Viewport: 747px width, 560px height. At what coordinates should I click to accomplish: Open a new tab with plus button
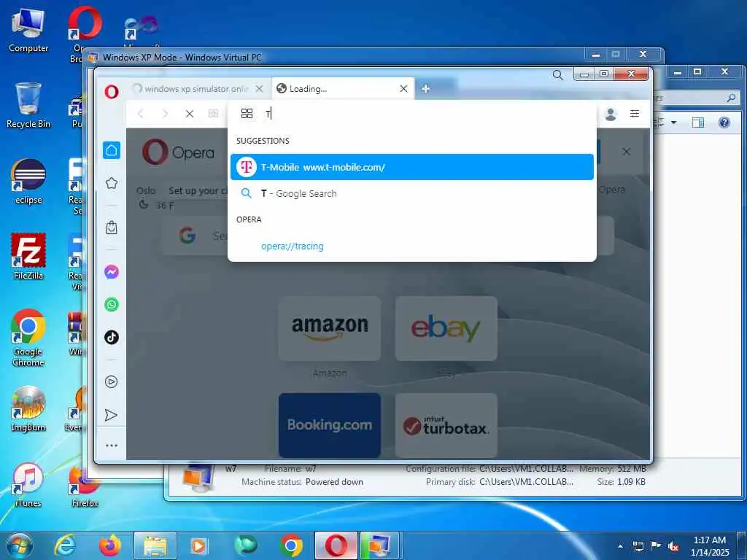pos(425,88)
